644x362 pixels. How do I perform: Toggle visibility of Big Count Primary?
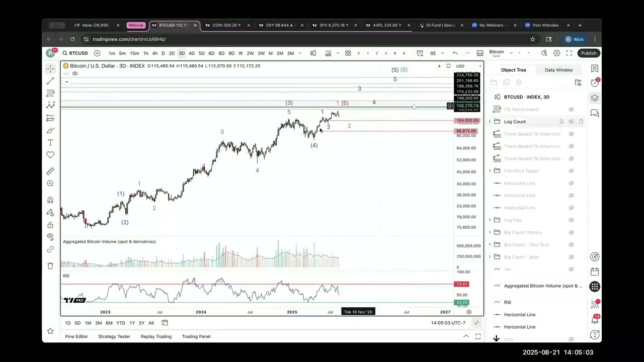click(x=571, y=232)
